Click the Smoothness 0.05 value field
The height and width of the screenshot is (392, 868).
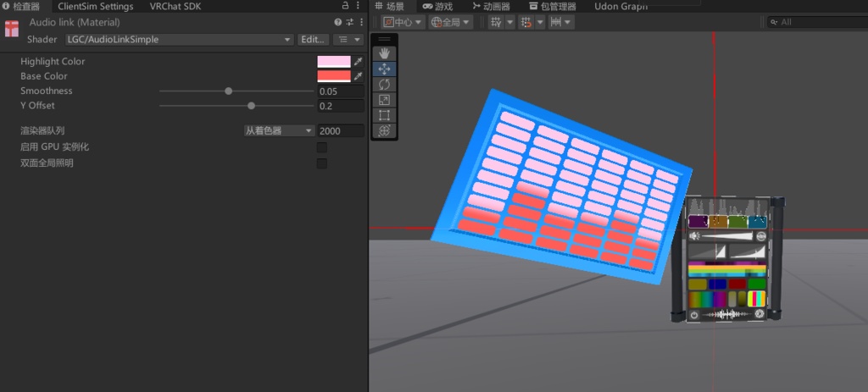pos(341,91)
